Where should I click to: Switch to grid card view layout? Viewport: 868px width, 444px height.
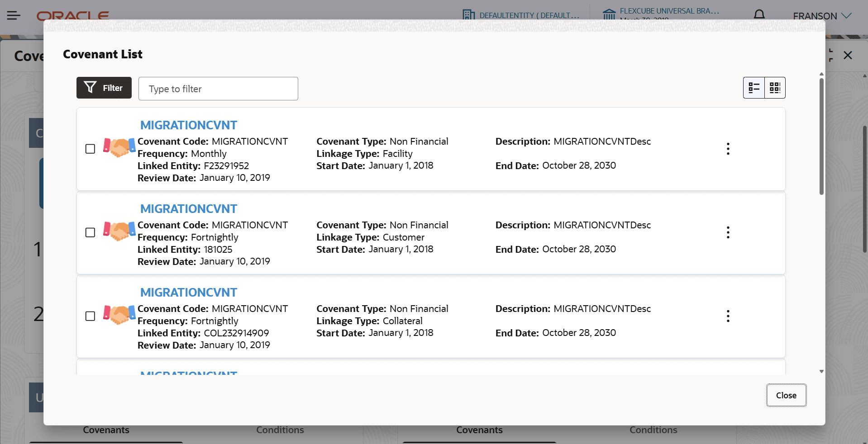tap(775, 88)
